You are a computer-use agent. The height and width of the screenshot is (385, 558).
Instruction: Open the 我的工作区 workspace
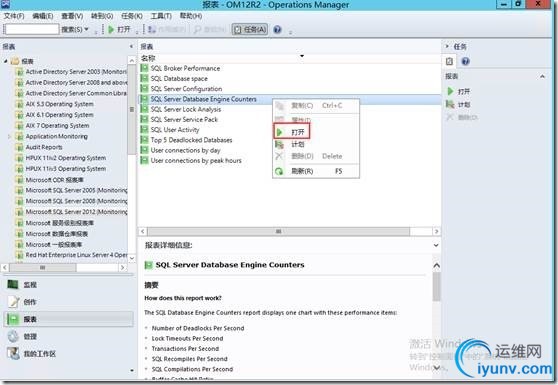[x=68, y=354]
